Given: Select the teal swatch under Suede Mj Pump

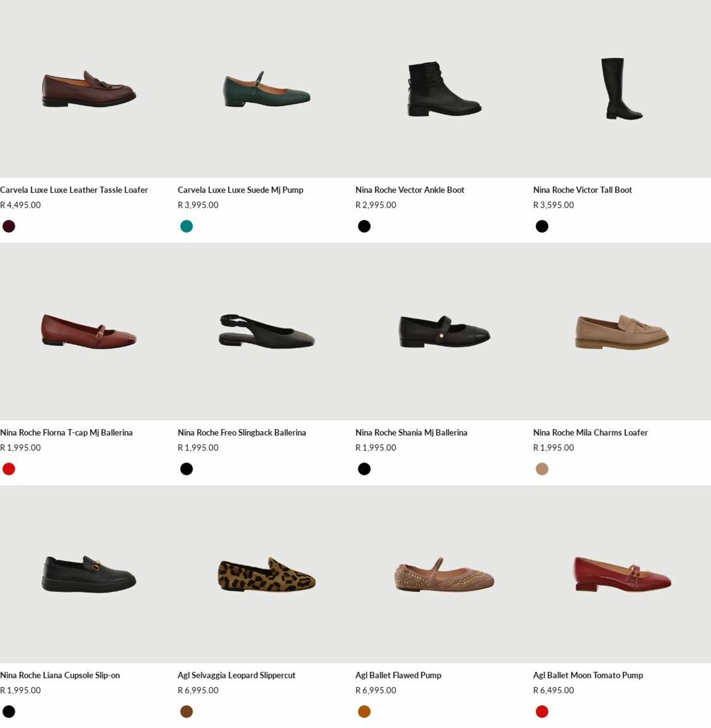Looking at the screenshot, I should click(x=187, y=226).
